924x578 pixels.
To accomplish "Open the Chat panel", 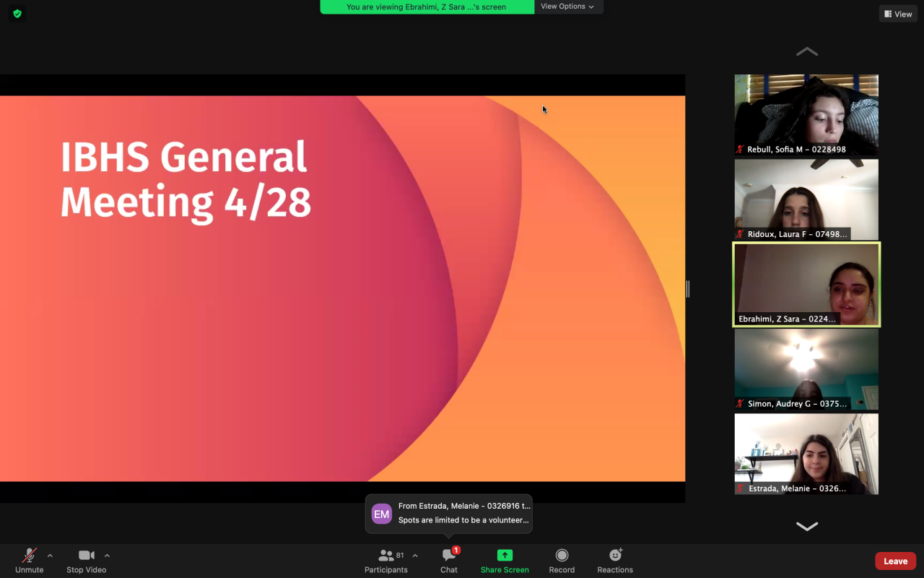I will point(449,561).
